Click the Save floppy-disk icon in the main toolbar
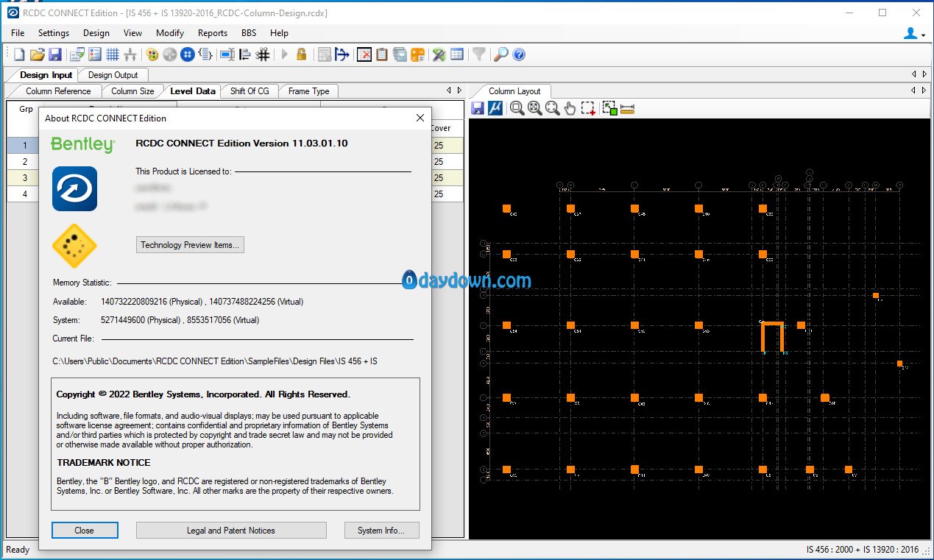This screenshot has height=560, width=934. coord(55,54)
